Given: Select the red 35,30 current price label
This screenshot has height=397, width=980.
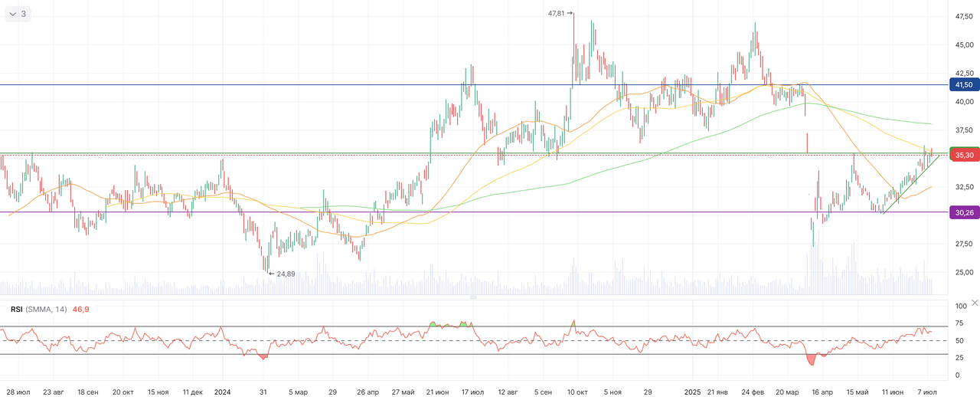Looking at the screenshot, I should pos(964,155).
